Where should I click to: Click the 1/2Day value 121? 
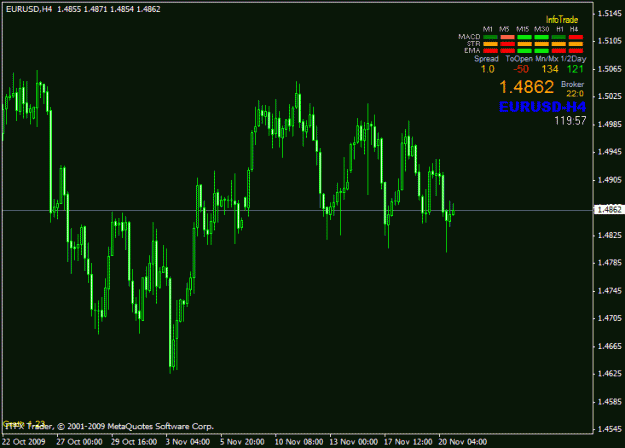pyautogui.click(x=575, y=69)
